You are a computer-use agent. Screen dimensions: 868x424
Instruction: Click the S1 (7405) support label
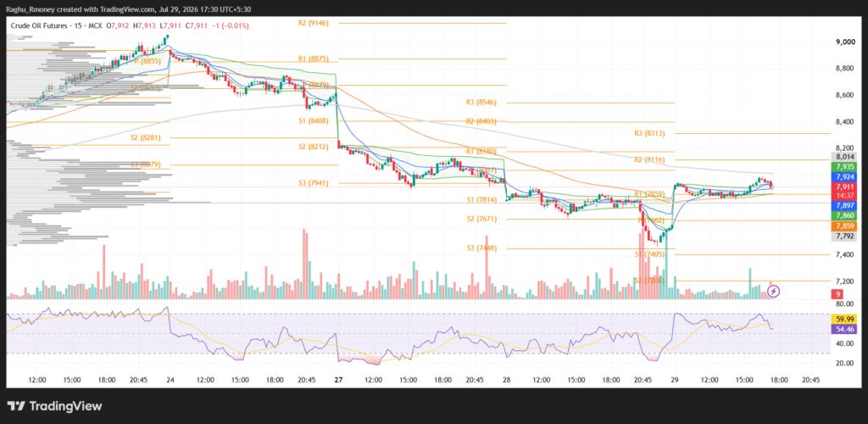click(x=650, y=254)
